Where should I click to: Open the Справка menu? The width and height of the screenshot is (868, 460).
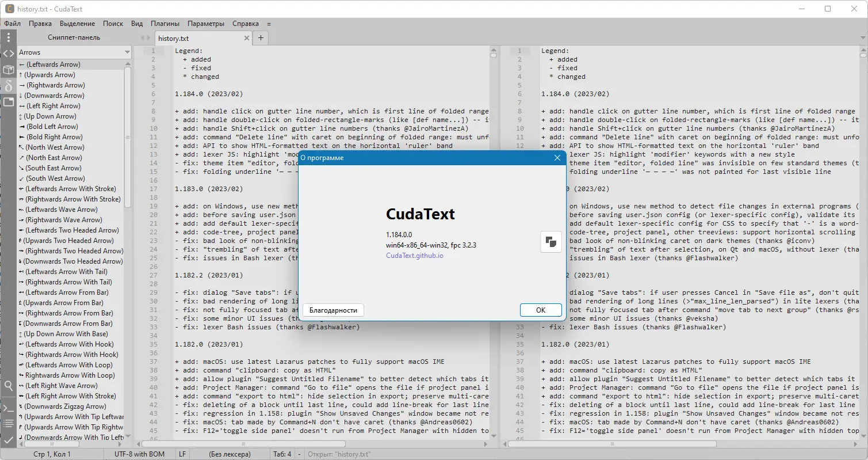tap(246, 24)
